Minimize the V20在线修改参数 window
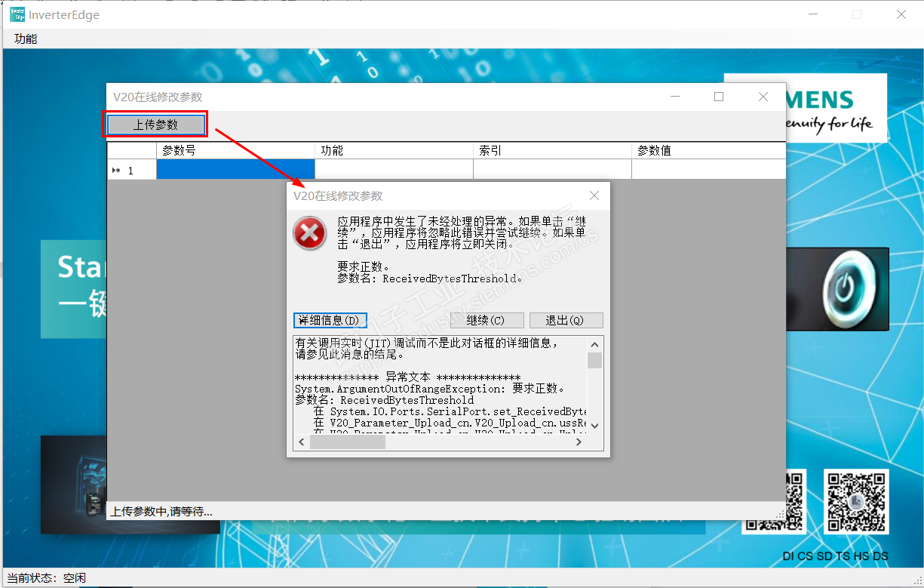This screenshot has width=924, height=588. point(675,97)
